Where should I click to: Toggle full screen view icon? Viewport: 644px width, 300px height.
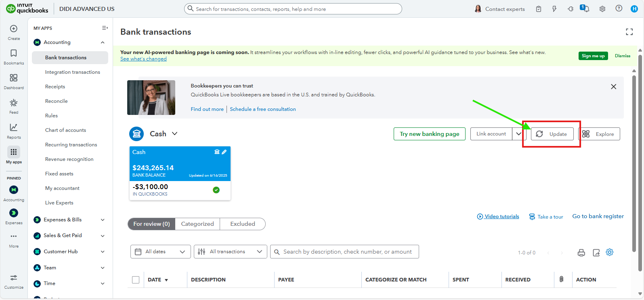[629, 32]
